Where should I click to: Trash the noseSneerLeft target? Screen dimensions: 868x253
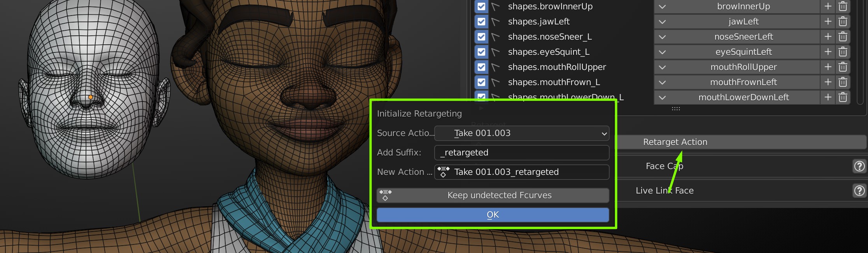(843, 37)
